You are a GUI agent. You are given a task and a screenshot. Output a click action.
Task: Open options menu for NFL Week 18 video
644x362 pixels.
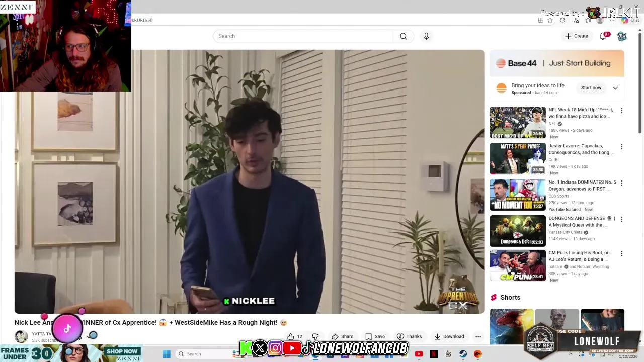point(622,111)
